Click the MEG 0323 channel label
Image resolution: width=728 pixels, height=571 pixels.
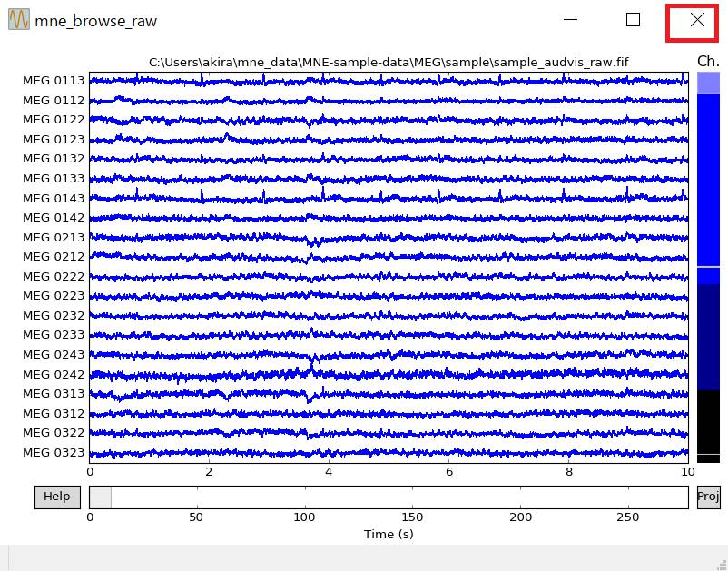click(x=54, y=452)
